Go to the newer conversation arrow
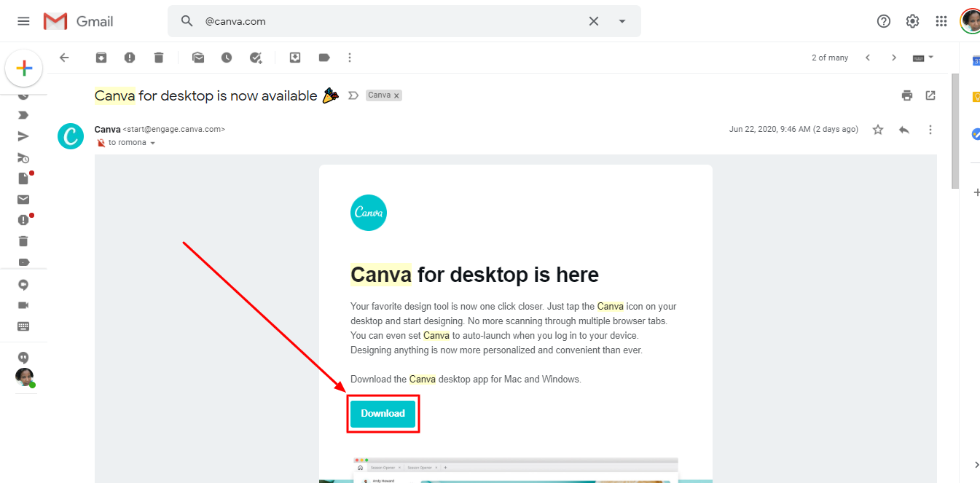 868,58
